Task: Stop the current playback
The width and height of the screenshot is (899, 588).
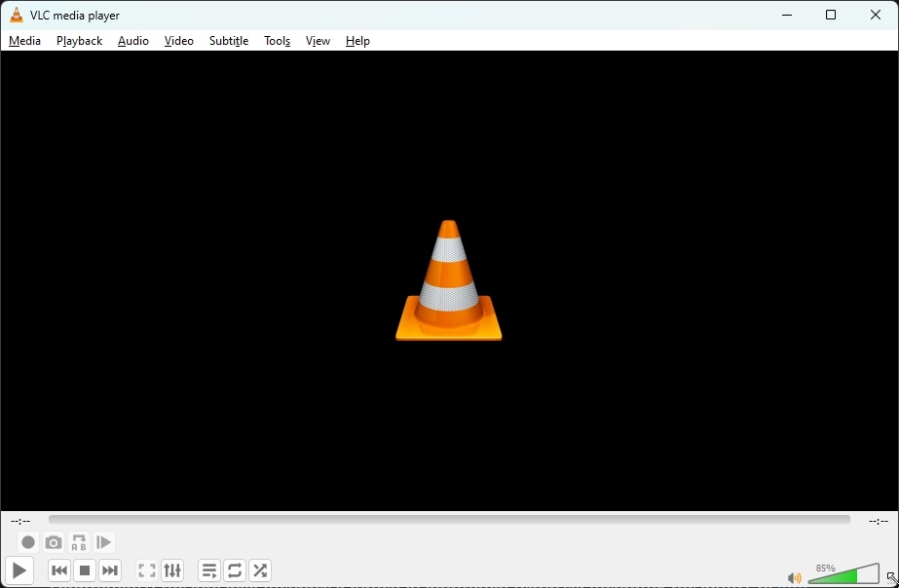Action: (x=84, y=570)
